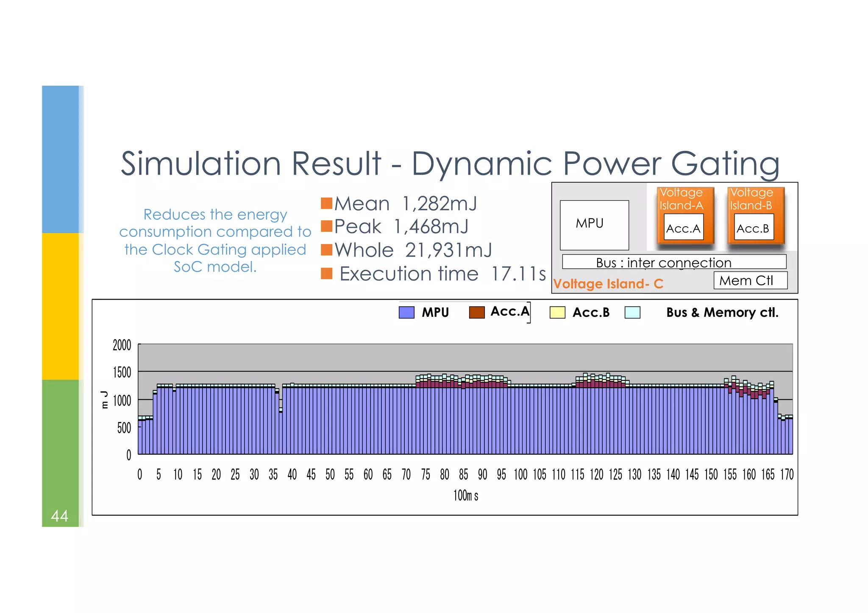This screenshot has width=868, height=613.
Task: Click the mJ y-axis label
Action: point(104,399)
